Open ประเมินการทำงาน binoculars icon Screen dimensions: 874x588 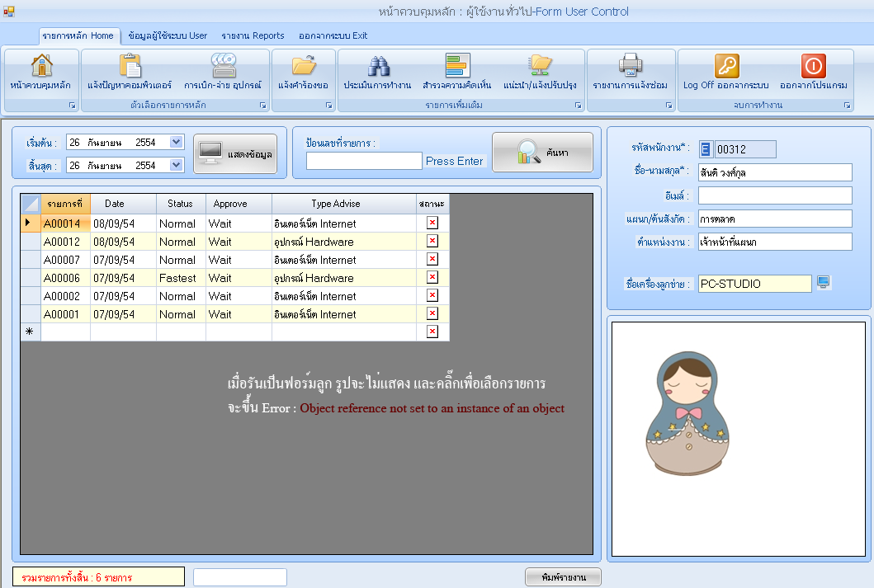pos(378,66)
